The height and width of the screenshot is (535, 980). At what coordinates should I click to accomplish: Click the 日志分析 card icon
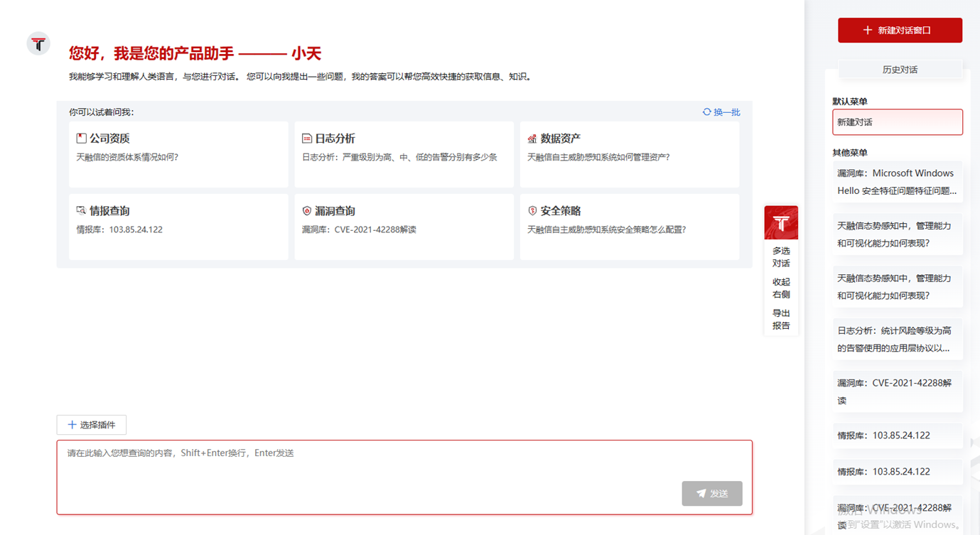(307, 139)
